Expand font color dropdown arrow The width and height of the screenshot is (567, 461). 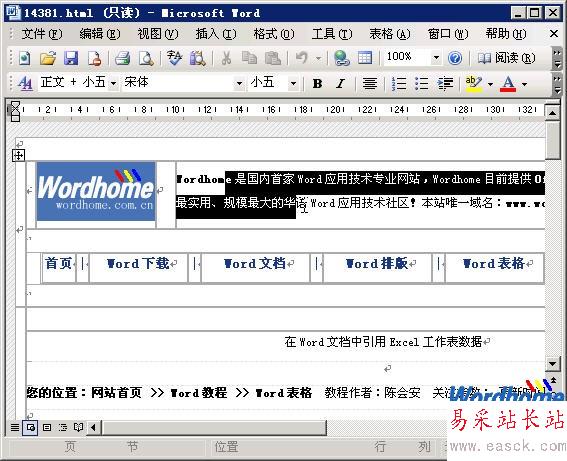pyautogui.click(x=524, y=84)
